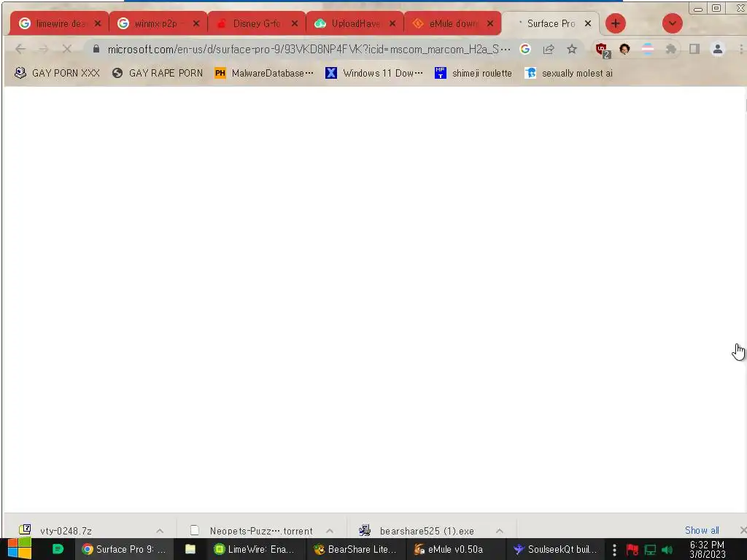Close the UploadHaven tab
The height and width of the screenshot is (560, 747).
coord(392,23)
